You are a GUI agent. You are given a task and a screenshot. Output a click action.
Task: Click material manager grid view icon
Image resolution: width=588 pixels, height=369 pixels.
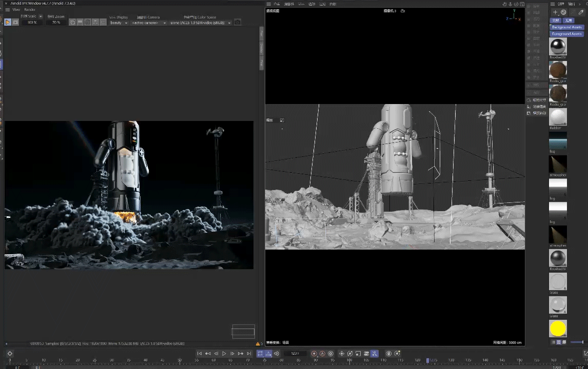coord(559,342)
